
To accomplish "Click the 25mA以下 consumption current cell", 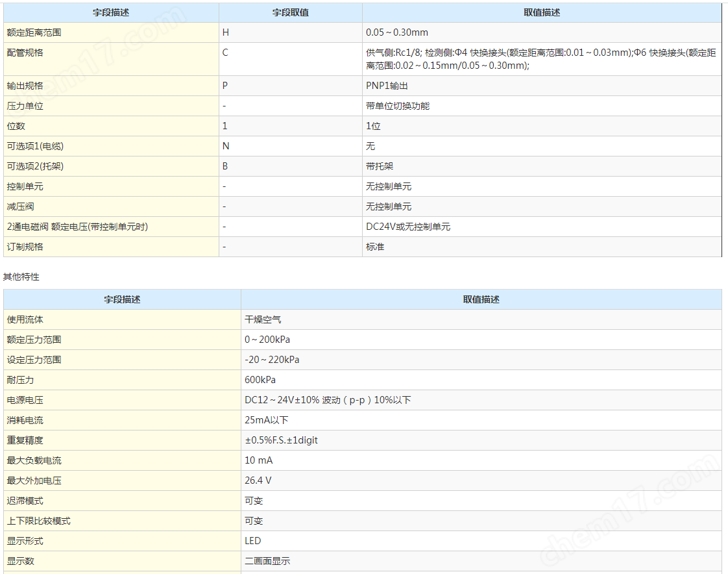I will pos(265,419).
